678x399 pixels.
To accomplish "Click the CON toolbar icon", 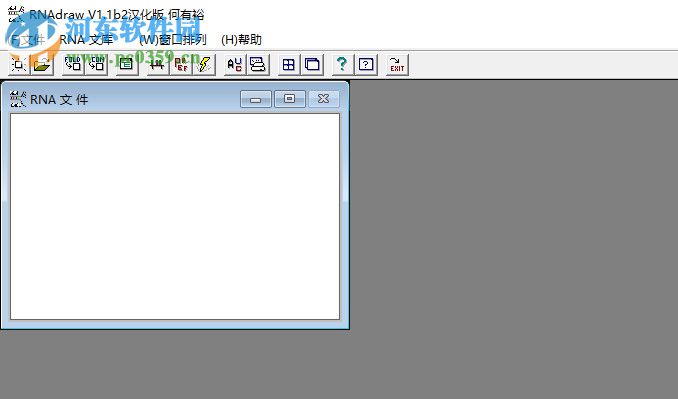I will [x=96, y=65].
